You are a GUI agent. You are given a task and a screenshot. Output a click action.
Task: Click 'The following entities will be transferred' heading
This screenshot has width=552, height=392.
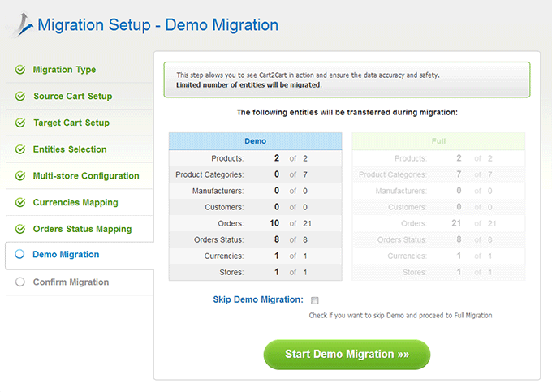click(x=347, y=112)
